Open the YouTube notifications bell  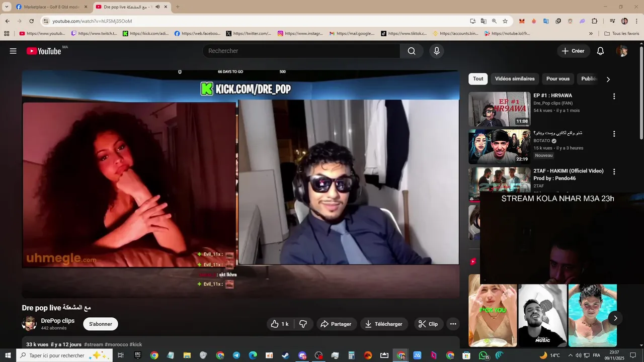tap(600, 51)
